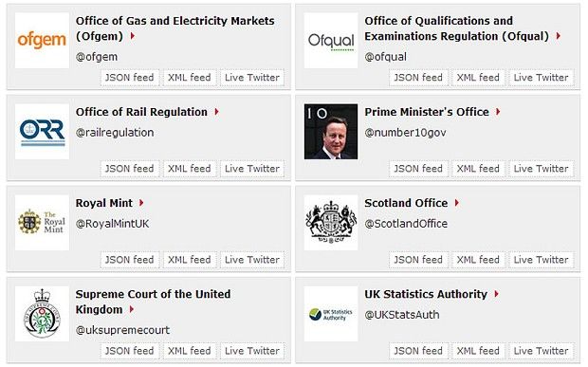
Task: Open the Supreme Court emblem image
Action: (x=42, y=314)
